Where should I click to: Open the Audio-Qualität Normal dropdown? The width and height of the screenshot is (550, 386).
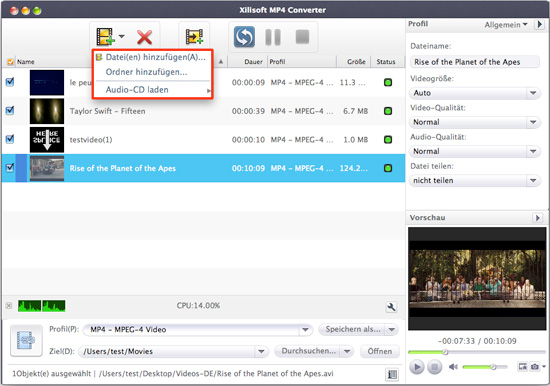pos(474,151)
